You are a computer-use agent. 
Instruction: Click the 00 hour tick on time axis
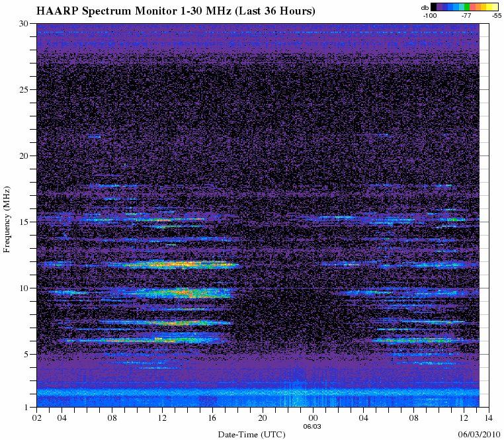tap(314, 418)
